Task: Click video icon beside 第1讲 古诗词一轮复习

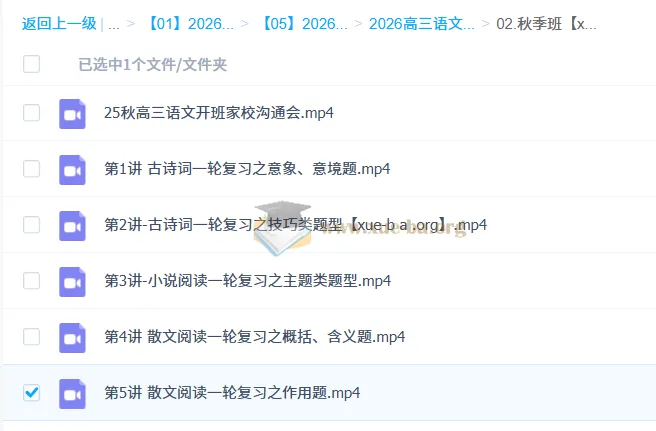Action: pos(72,169)
